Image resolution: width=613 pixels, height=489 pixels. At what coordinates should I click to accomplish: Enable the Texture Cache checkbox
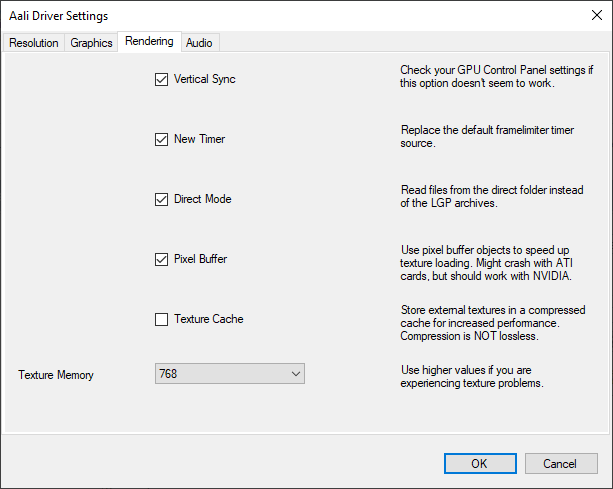point(161,319)
